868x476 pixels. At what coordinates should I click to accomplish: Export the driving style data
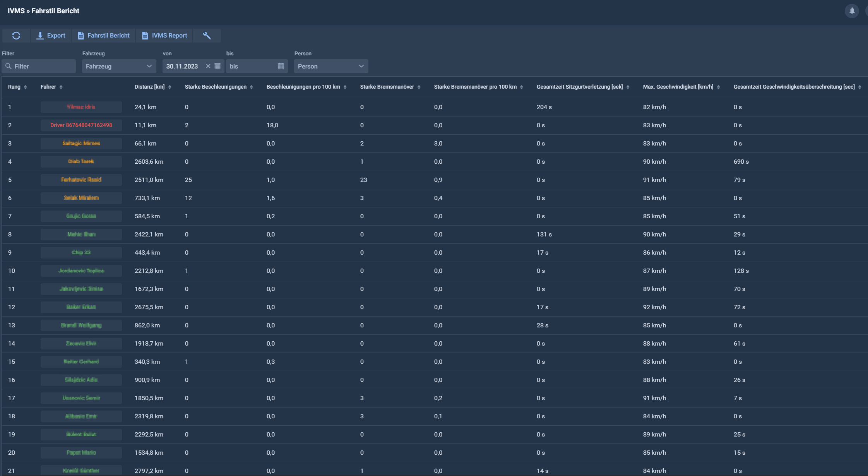coord(51,36)
